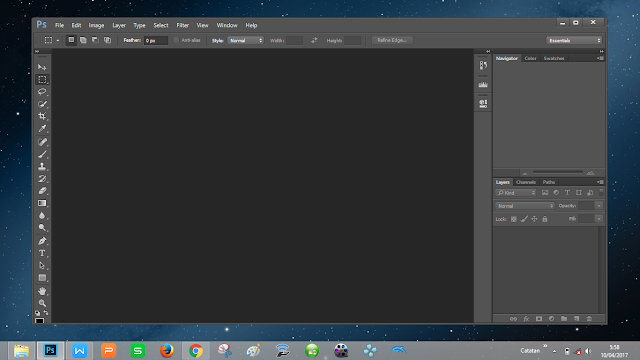The width and height of the screenshot is (640, 360).
Task: Select the Gradient tool
Action: pyautogui.click(x=42, y=203)
